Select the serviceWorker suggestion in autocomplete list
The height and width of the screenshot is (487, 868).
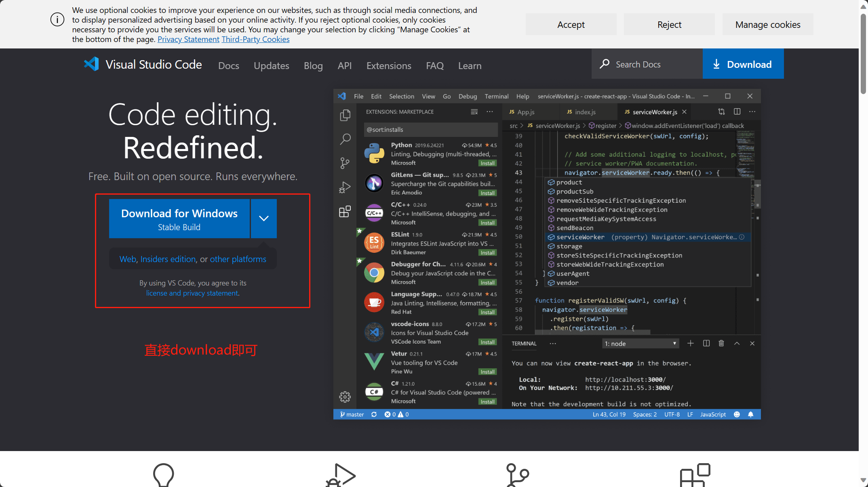coord(648,237)
